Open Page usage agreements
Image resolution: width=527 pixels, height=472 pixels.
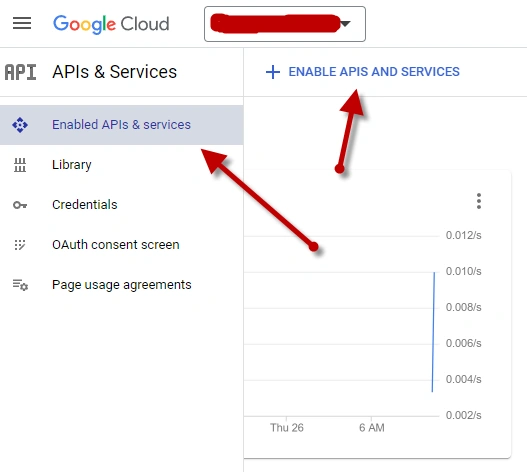tap(121, 285)
